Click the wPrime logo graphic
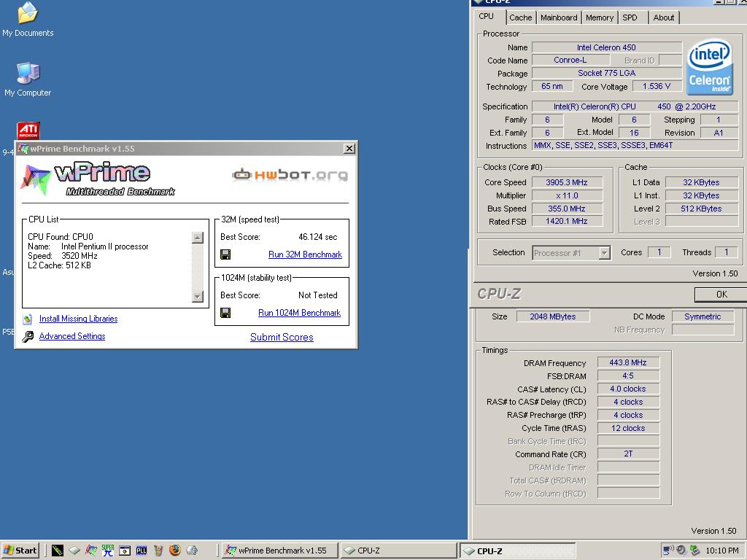 coord(98,179)
